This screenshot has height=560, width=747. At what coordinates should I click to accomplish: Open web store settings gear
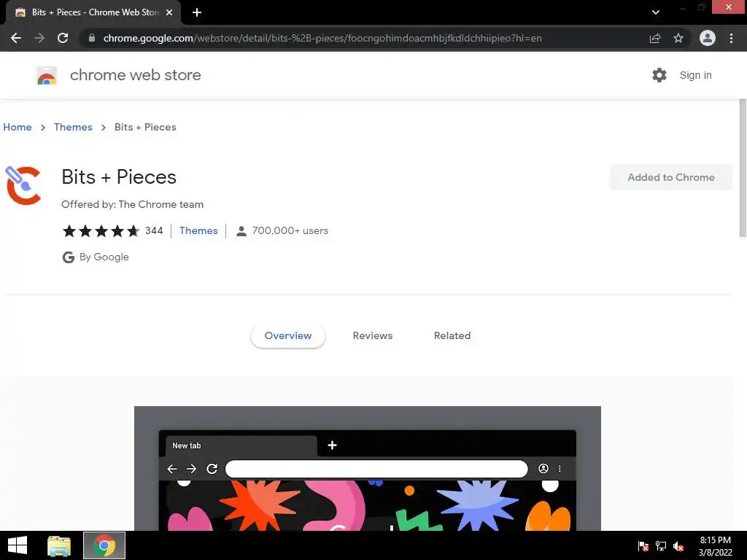coord(659,75)
